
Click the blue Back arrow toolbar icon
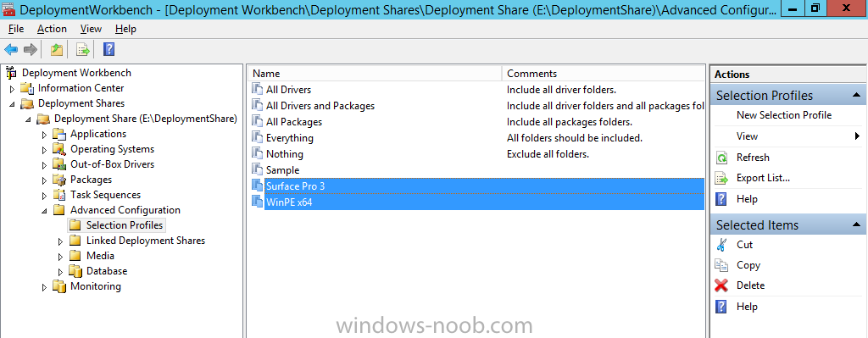coord(10,50)
